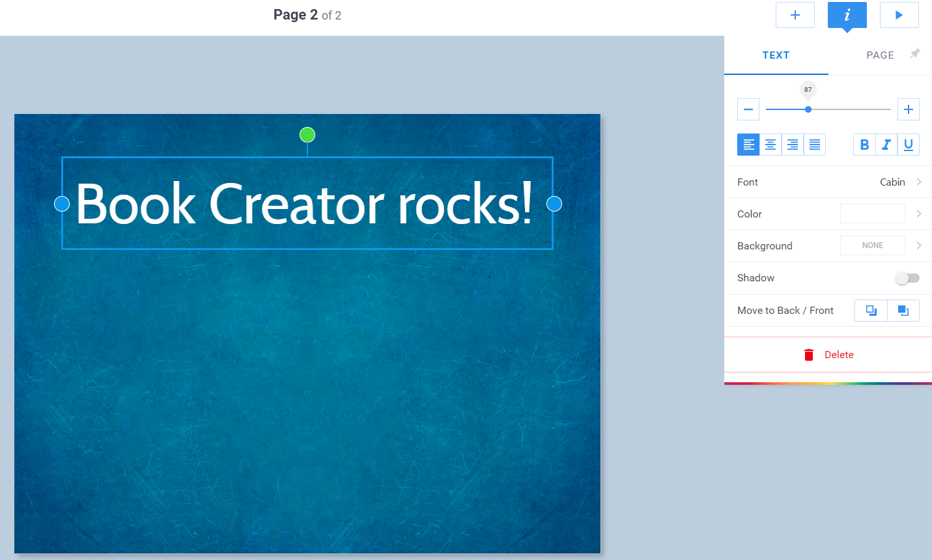
Task: Close the inspector using the i icon
Action: click(x=847, y=15)
